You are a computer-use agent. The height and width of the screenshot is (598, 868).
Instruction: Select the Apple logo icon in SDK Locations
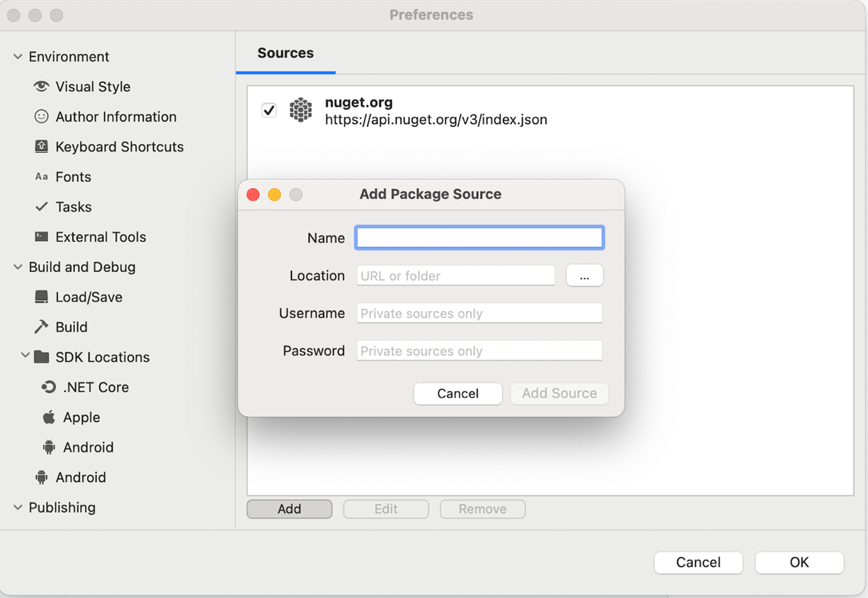coord(48,417)
